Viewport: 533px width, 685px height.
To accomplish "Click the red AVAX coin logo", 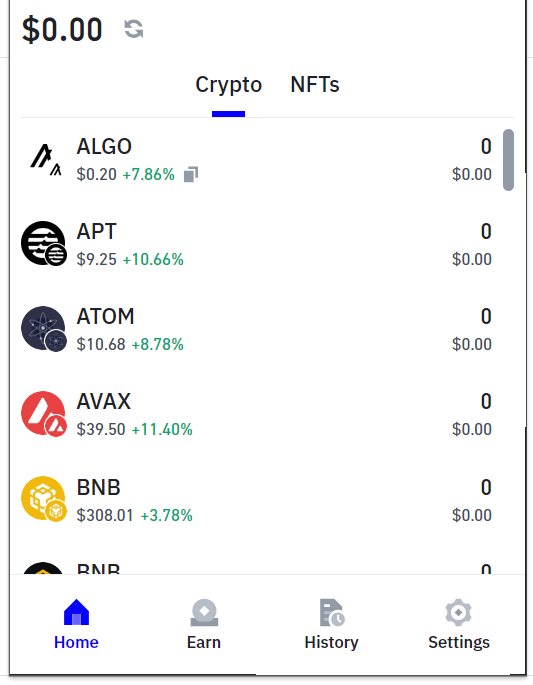I will click(44, 413).
